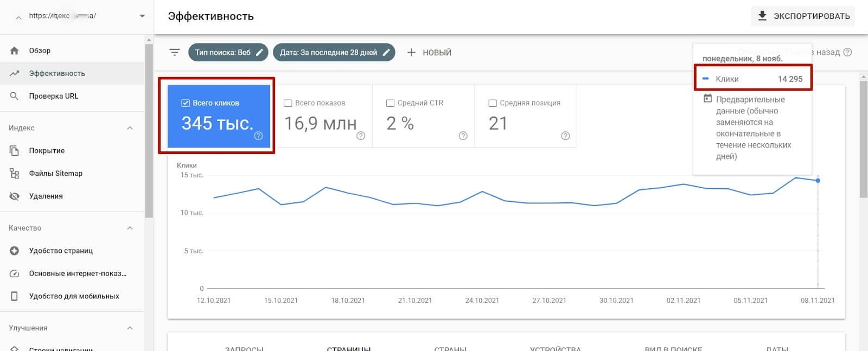Click the Удобство страниц icon

coord(15,251)
